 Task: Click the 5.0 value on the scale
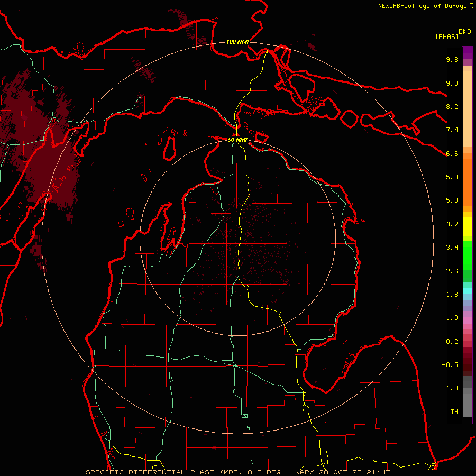[452, 200]
